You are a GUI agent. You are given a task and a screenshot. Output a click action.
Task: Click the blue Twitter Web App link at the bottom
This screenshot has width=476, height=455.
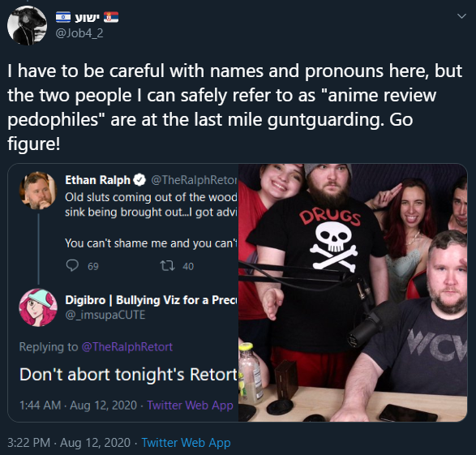(186, 443)
